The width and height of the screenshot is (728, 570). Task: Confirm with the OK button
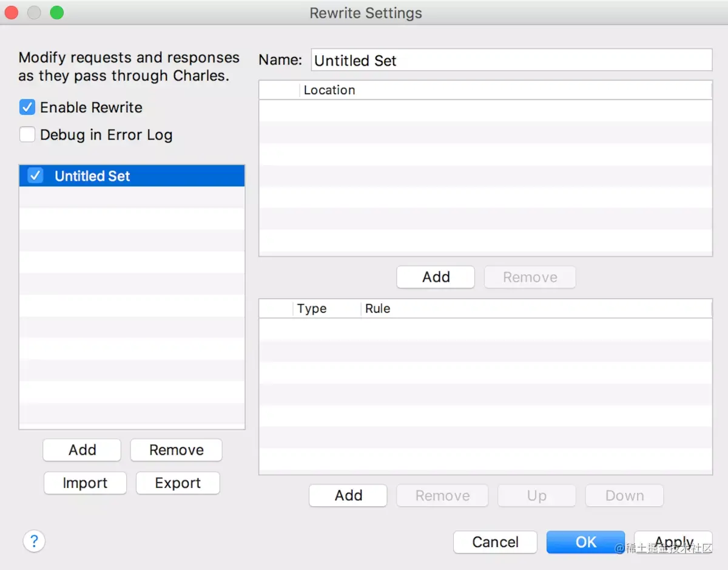click(x=585, y=542)
